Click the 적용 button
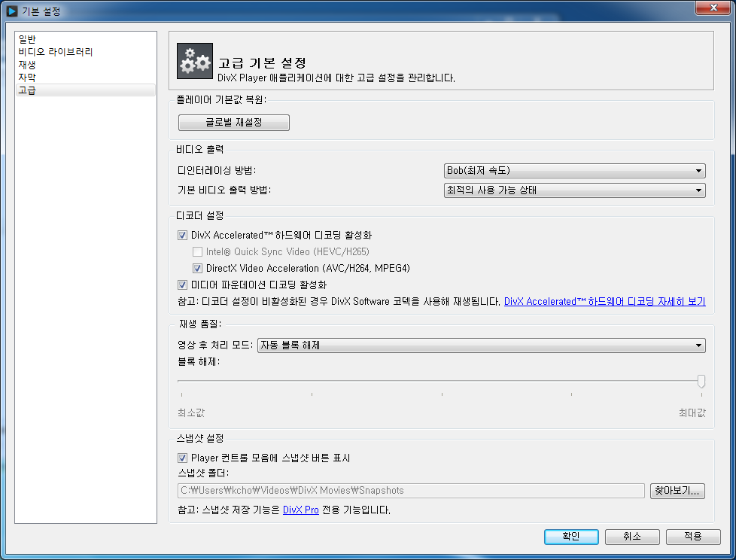 point(693,537)
